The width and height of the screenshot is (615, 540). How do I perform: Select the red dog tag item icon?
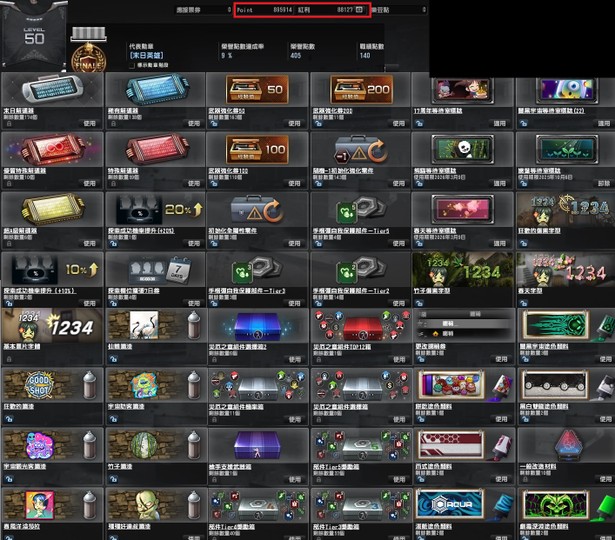point(48,150)
